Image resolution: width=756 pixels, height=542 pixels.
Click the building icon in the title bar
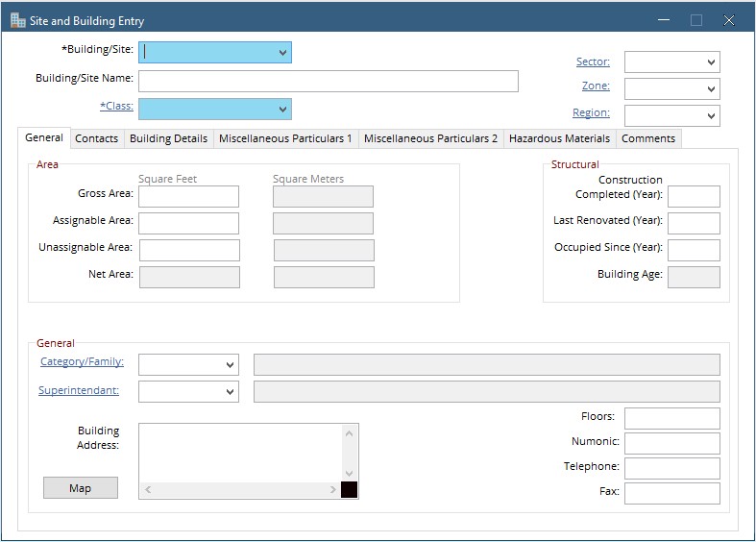pos(17,20)
